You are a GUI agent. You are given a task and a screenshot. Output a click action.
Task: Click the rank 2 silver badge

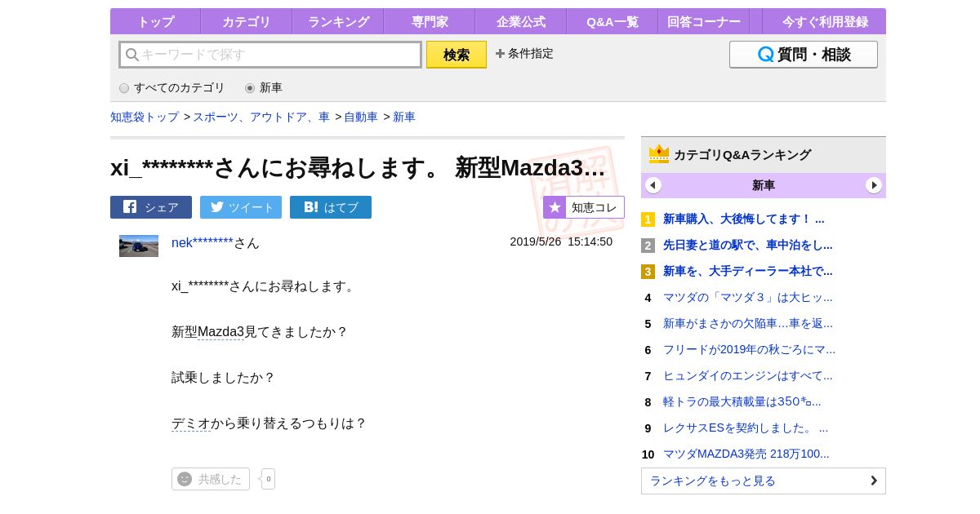click(x=648, y=246)
